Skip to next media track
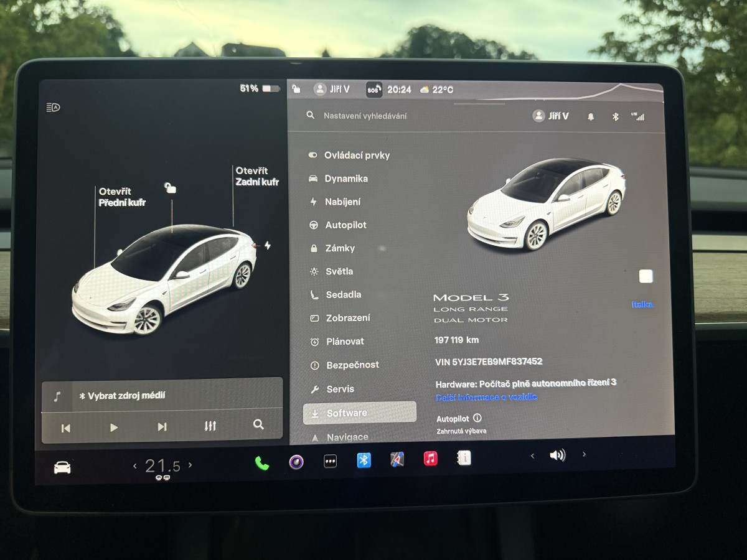 [x=162, y=427]
